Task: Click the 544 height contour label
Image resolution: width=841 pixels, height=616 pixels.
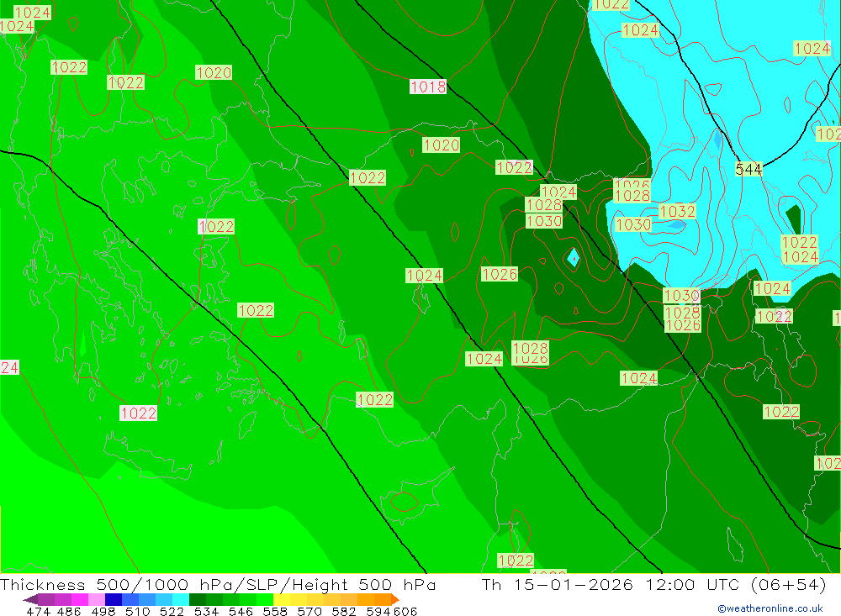Action: tap(748, 170)
